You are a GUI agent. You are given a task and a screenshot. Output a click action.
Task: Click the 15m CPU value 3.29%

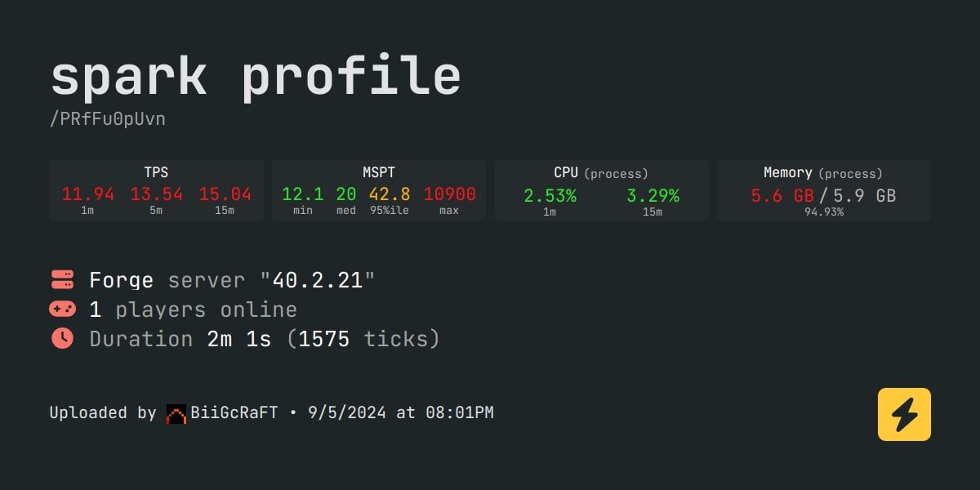pos(653,196)
